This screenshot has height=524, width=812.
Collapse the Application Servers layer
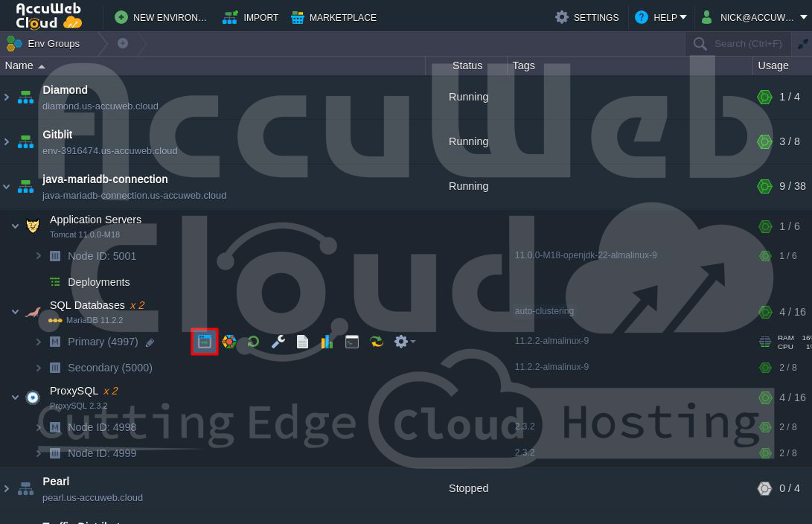[15, 226]
